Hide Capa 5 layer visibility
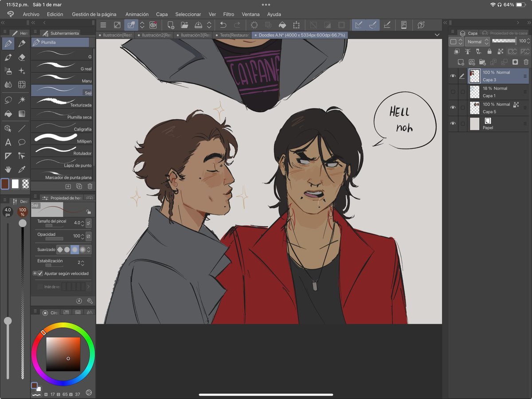 pyautogui.click(x=453, y=108)
